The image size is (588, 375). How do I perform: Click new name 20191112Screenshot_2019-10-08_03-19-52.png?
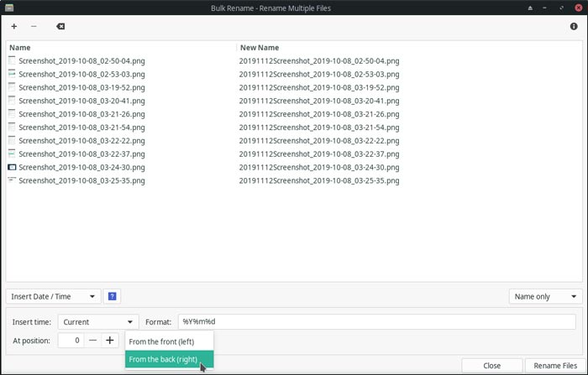(x=319, y=87)
